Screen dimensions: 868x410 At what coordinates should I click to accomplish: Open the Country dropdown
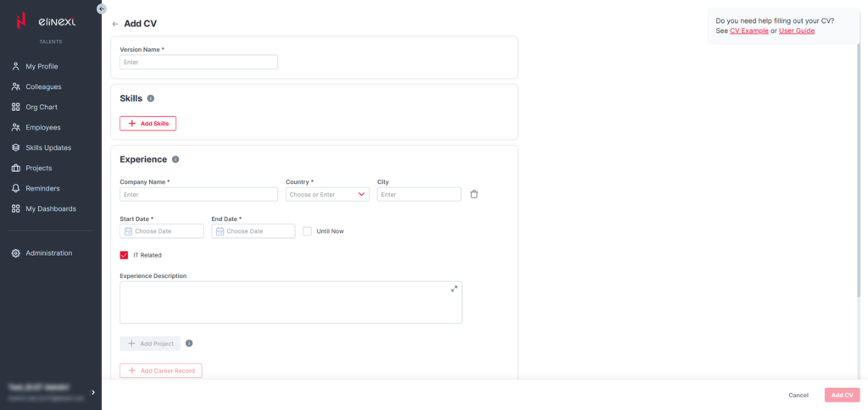point(327,194)
